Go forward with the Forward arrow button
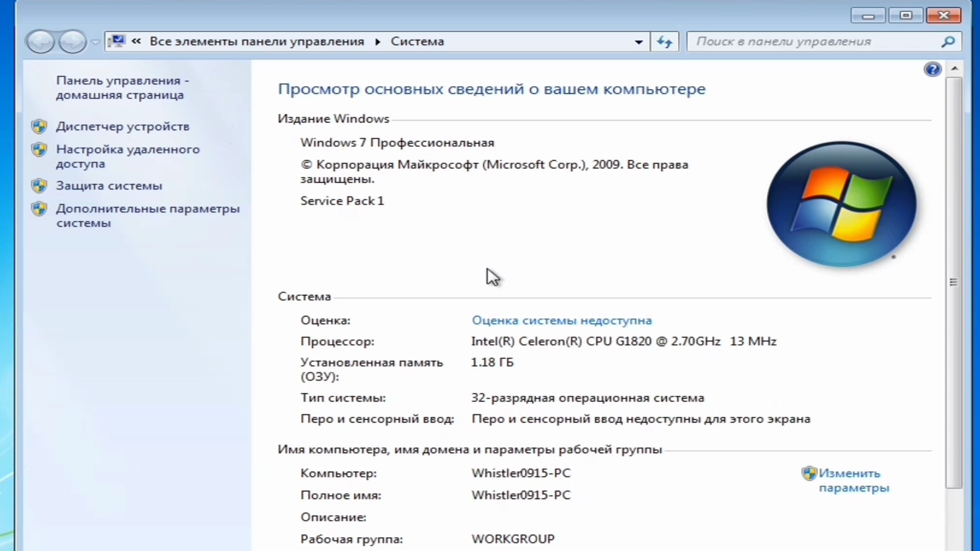The image size is (980, 551). coord(72,41)
